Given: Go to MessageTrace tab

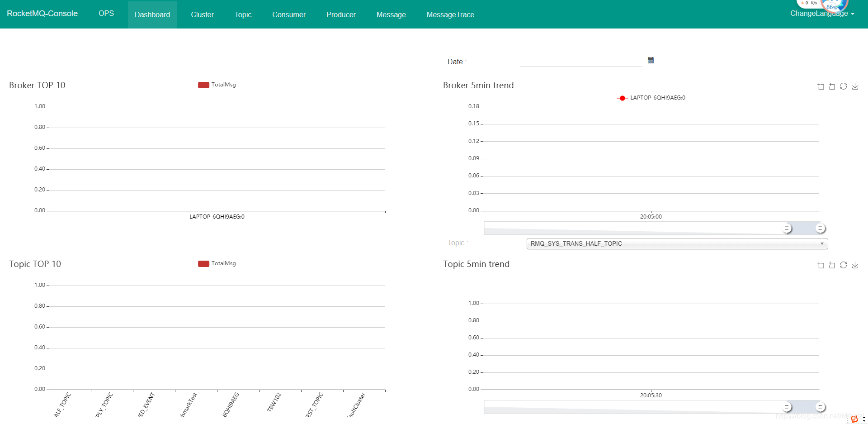Looking at the screenshot, I should tap(450, 14).
